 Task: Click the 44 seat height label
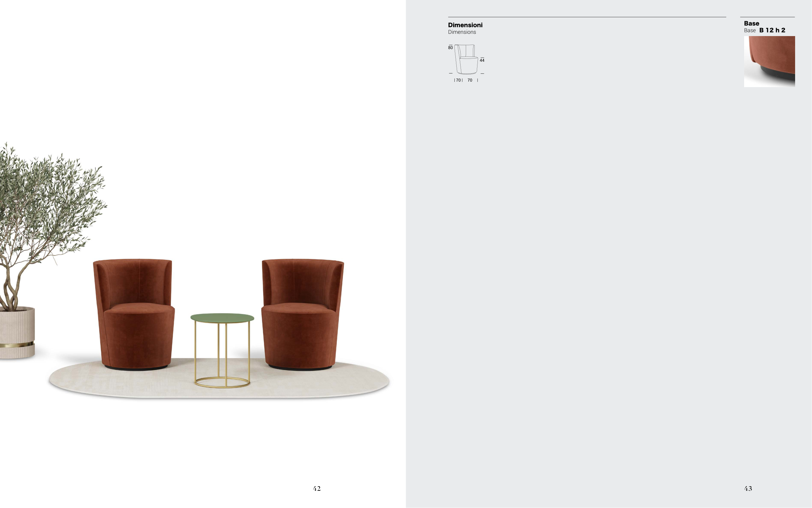pyautogui.click(x=482, y=60)
